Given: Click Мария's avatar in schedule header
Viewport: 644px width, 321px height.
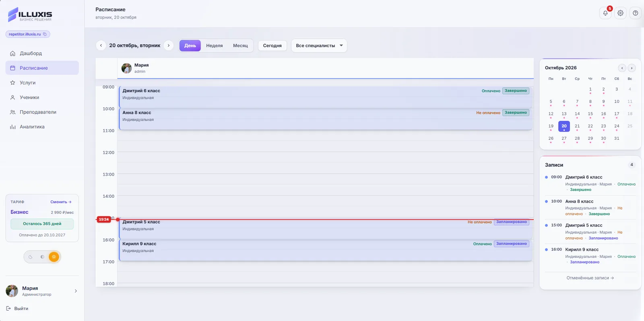Looking at the screenshot, I should point(126,68).
